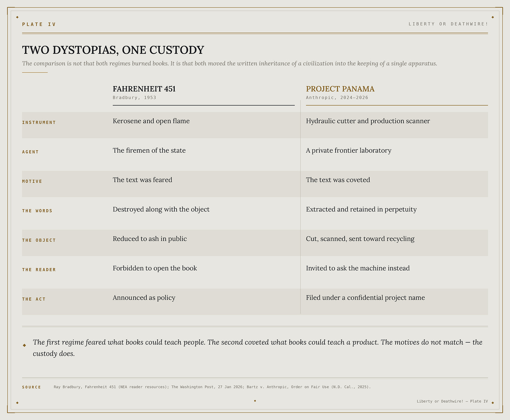Viewport: 510px width, 420px height.
Task: Click the bottom-left corner diamond ornament
Action: click(x=17, y=403)
